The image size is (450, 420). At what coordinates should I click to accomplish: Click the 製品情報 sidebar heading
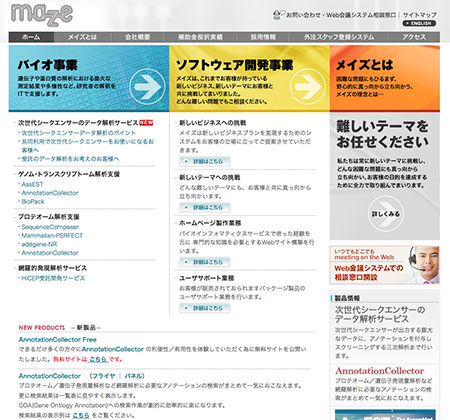click(347, 298)
